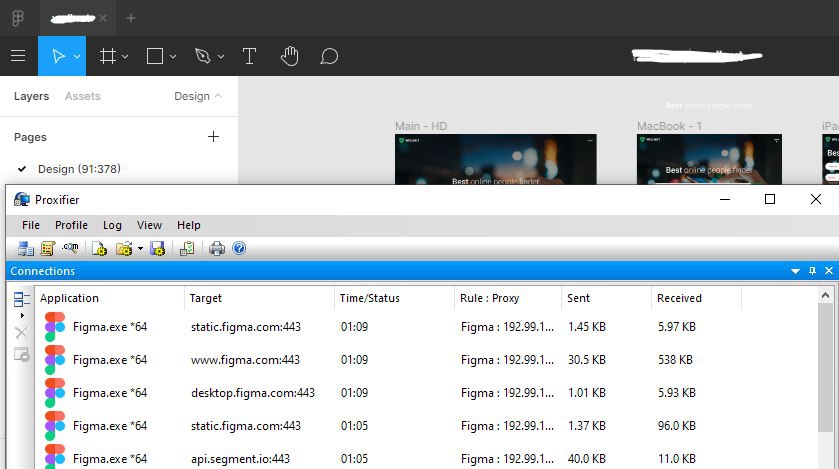Open Move tool dropdown chevron
839x469 pixels.
click(77, 56)
